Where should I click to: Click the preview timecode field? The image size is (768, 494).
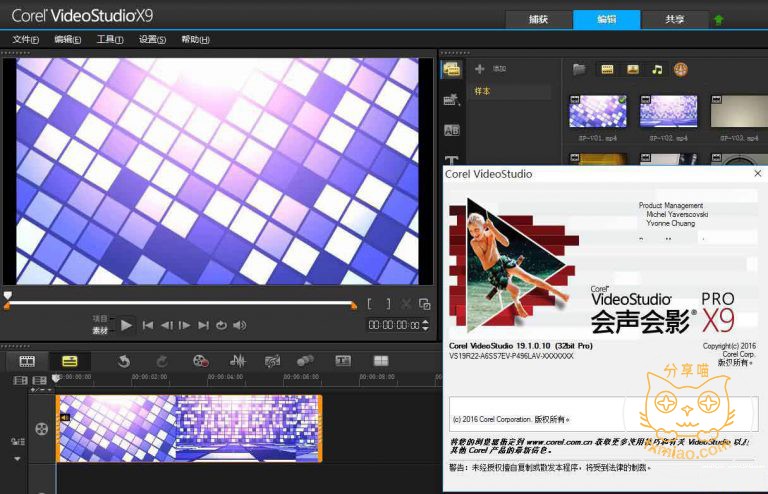point(394,325)
